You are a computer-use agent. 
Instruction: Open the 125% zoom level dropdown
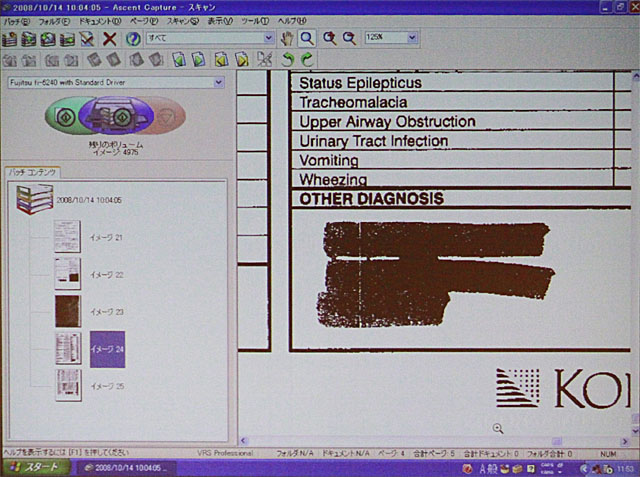[x=412, y=38]
